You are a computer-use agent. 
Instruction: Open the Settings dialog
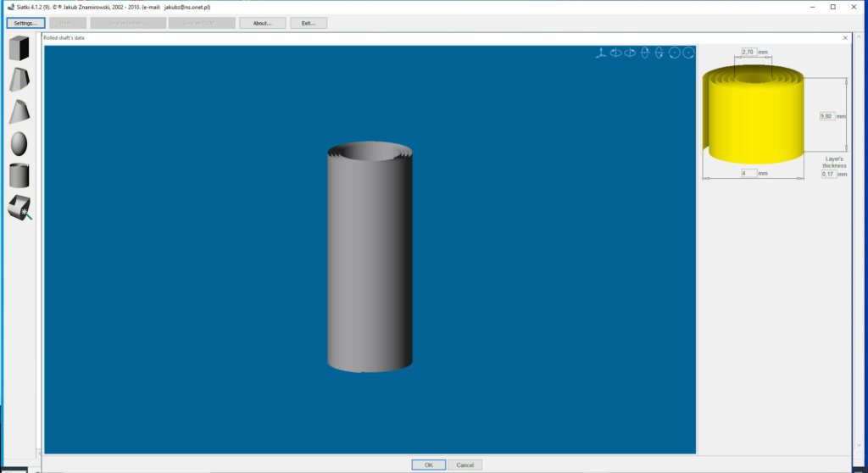25,23
